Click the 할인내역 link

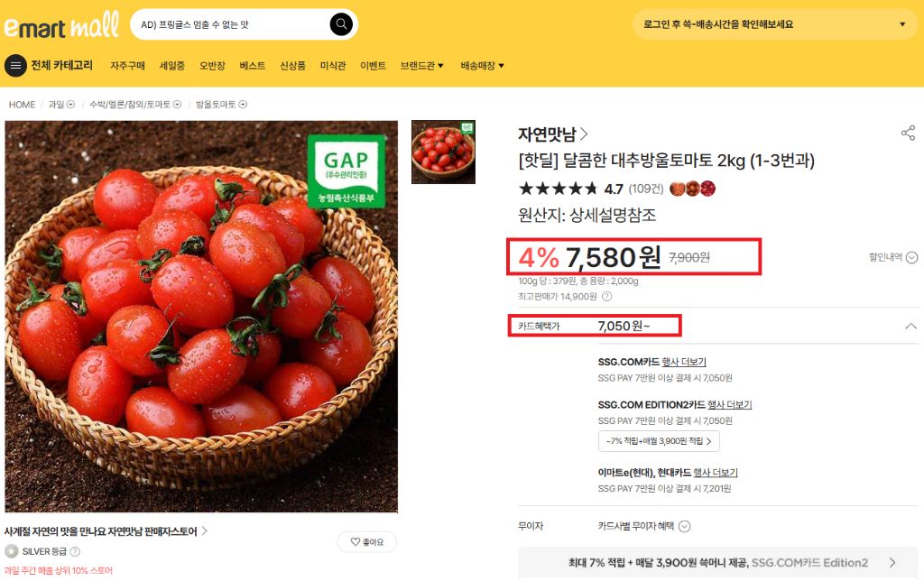tap(892, 257)
